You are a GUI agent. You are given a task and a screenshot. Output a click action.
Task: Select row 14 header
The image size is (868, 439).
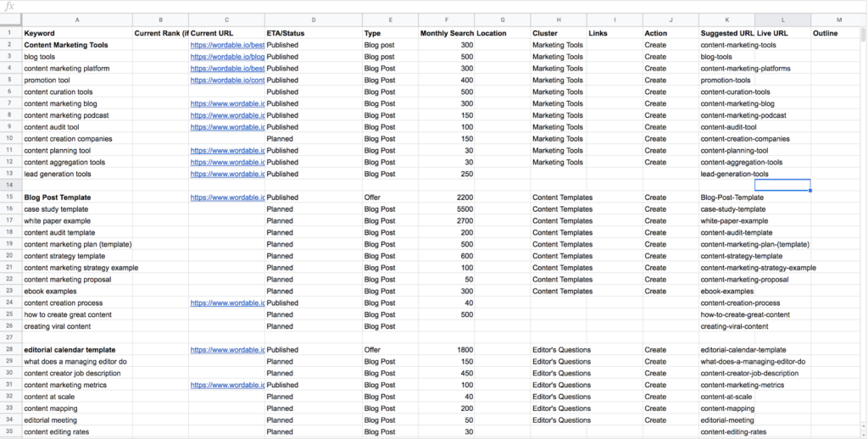tap(10, 186)
